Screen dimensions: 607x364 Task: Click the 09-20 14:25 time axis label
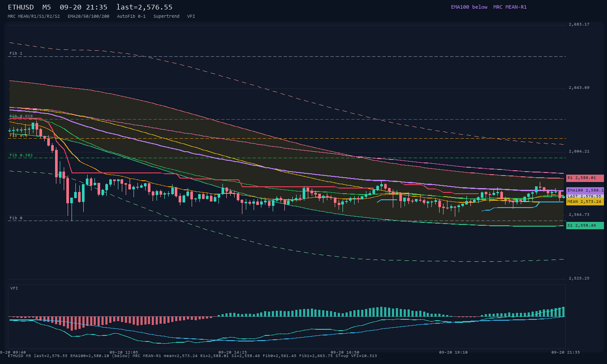233,352
